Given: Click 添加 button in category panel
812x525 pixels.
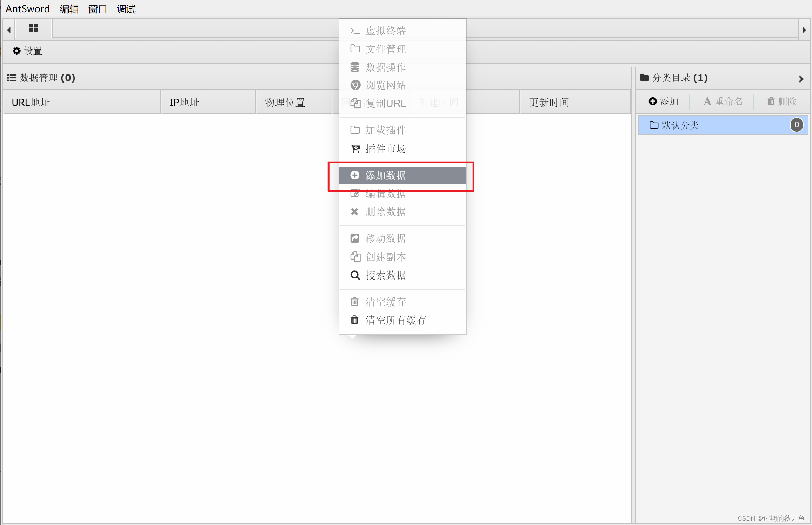Looking at the screenshot, I should pyautogui.click(x=663, y=101).
